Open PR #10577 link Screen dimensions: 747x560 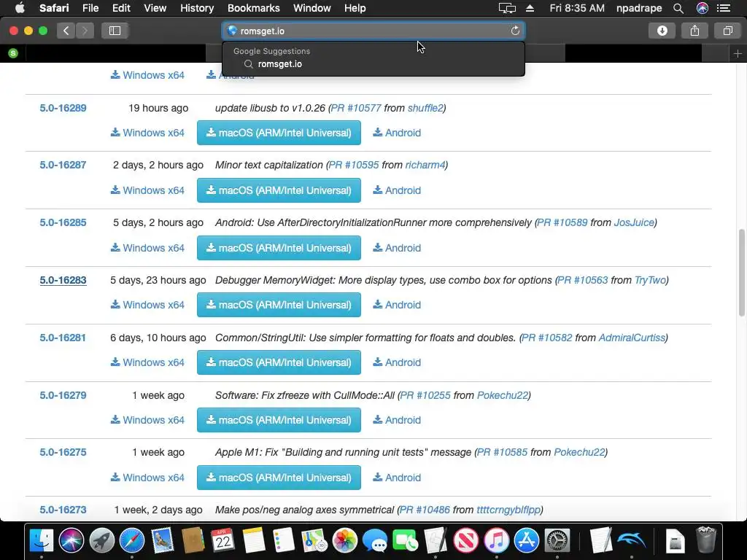(356, 108)
